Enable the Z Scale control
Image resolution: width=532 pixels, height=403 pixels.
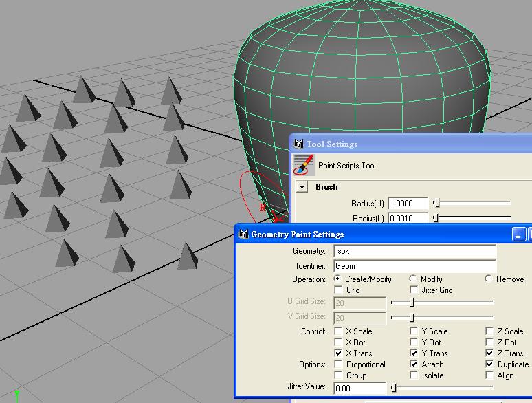[489, 331]
